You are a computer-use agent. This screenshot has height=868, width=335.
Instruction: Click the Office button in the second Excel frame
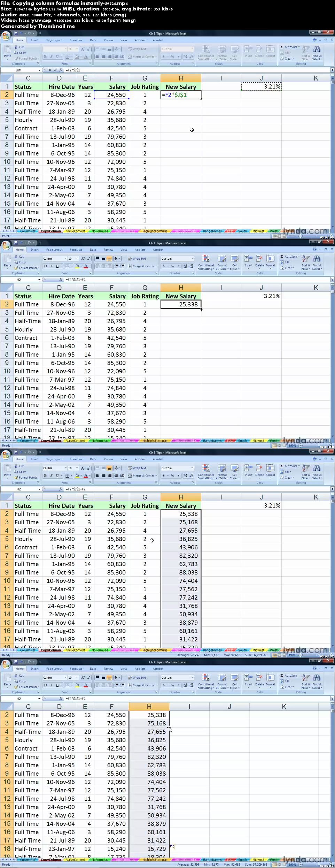6,245
